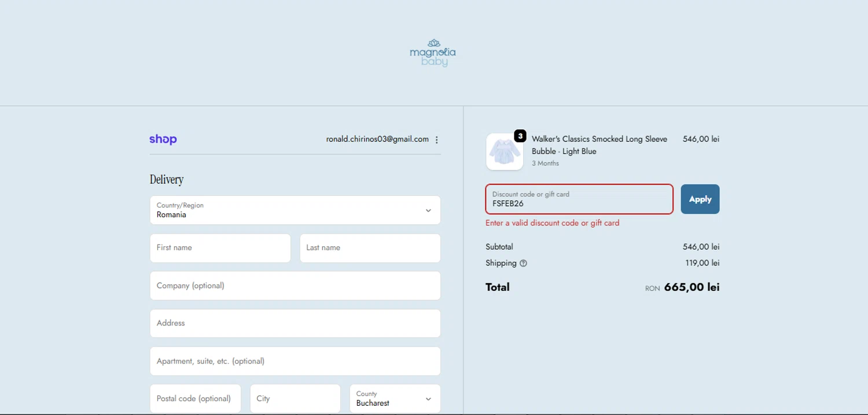Viewport: 868px width, 415px height.
Task: Focus the First name field
Action: [220, 248]
